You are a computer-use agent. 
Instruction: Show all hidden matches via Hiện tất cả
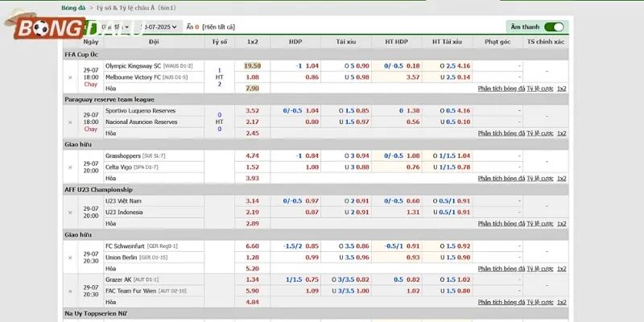point(219,27)
